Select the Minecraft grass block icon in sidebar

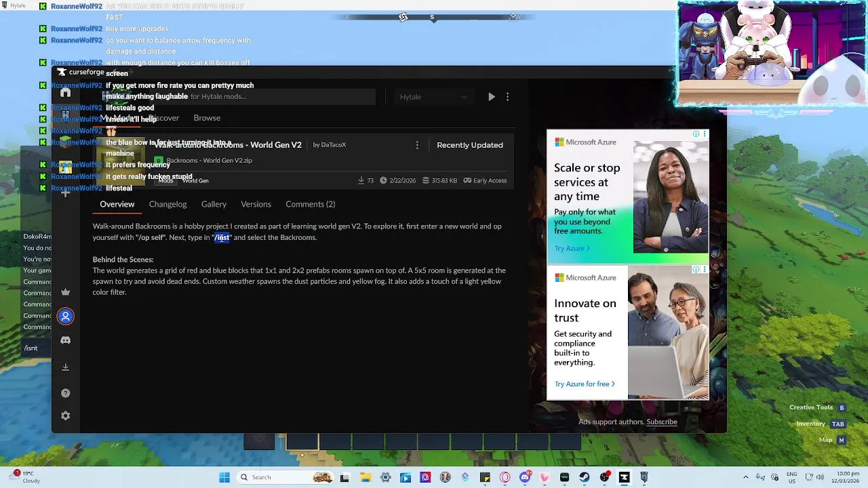66,142
